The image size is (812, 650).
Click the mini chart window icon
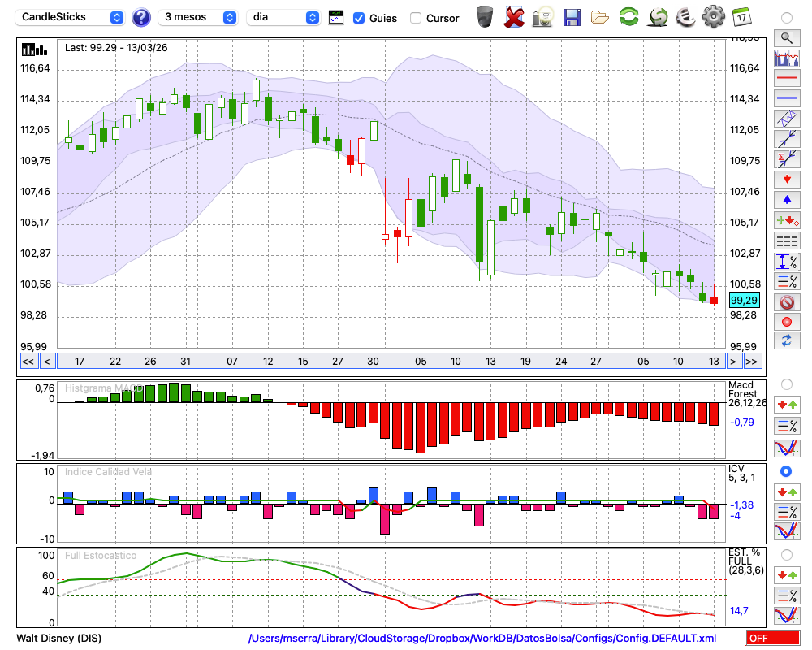point(336,18)
